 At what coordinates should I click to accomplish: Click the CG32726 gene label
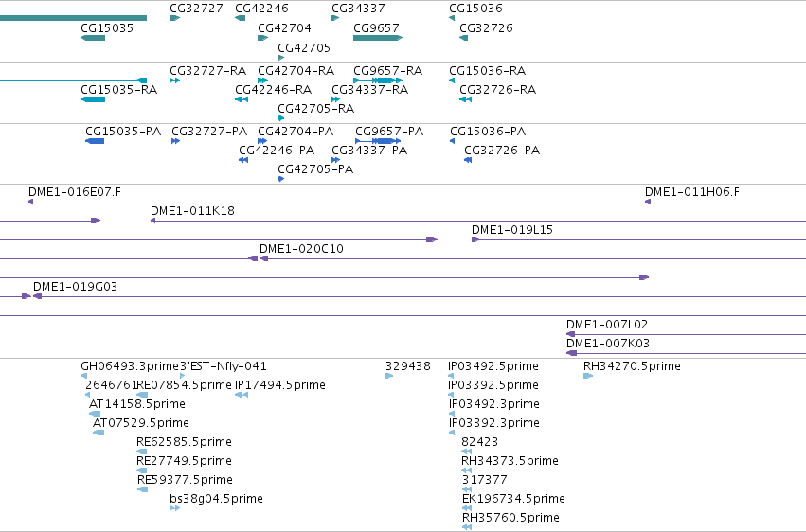click(x=486, y=27)
